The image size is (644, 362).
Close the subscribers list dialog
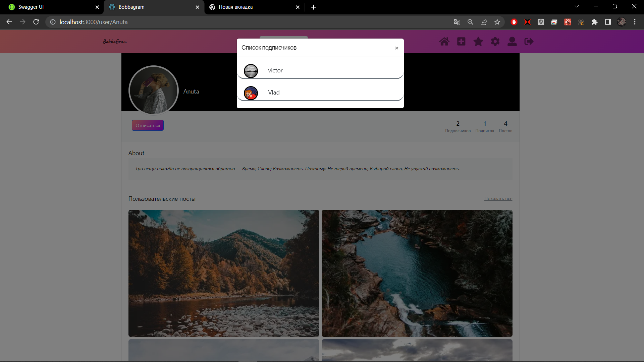pos(396,48)
